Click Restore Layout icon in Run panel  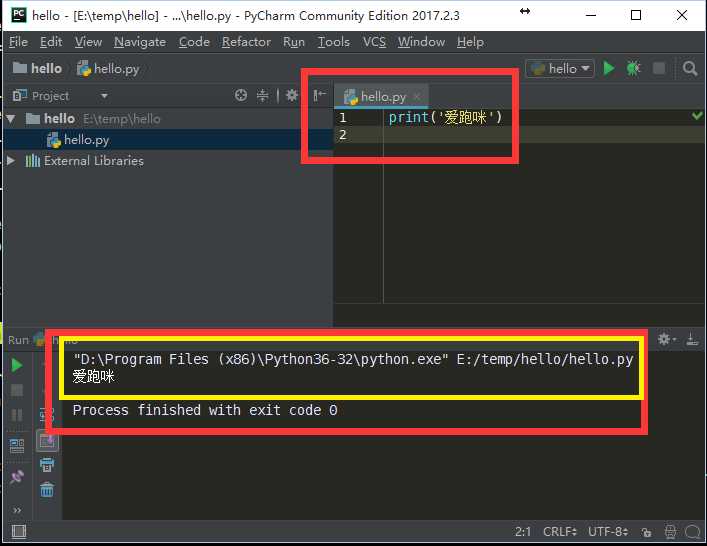click(17, 446)
